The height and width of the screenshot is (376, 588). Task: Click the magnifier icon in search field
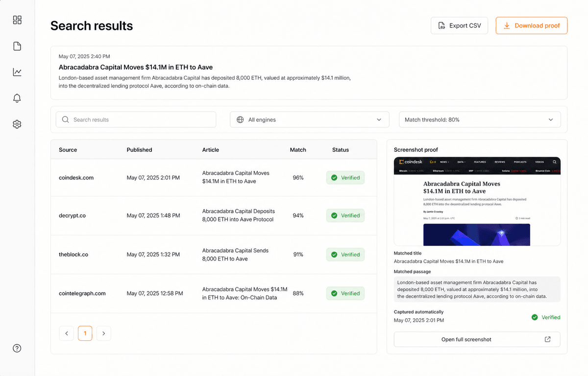[65, 119]
